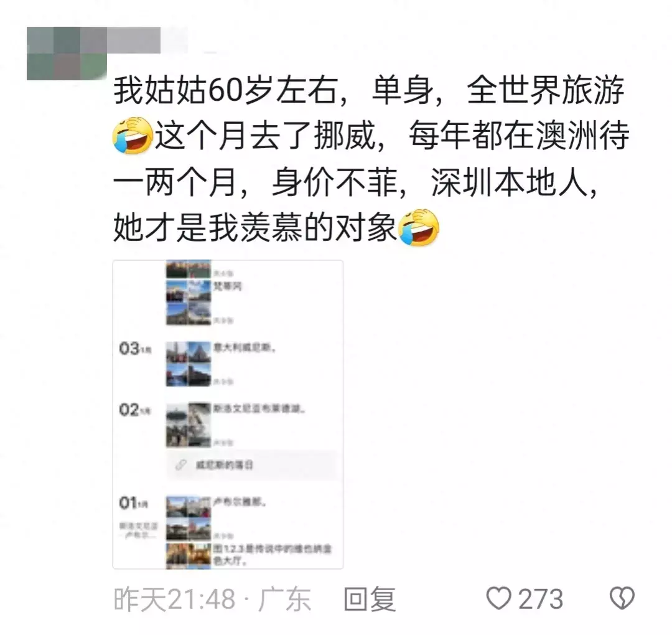Select the like count 273
Image resolution: width=672 pixels, height=635 pixels.
(541, 599)
